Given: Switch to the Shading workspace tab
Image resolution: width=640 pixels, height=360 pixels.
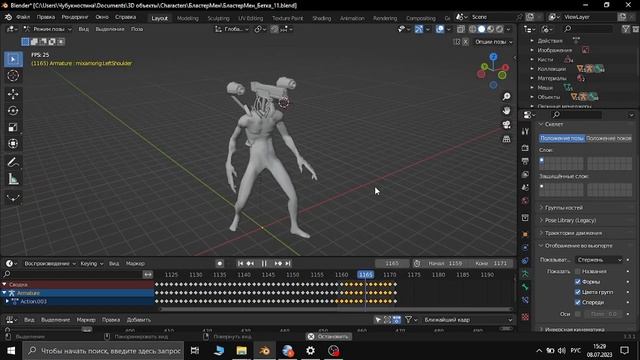Looking at the screenshot, I should [x=322, y=18].
